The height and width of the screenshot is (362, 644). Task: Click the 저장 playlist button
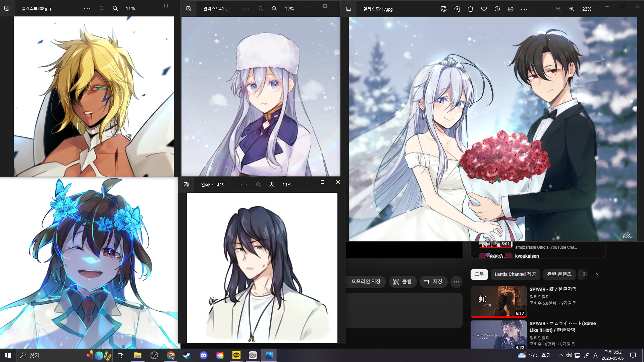433,282
